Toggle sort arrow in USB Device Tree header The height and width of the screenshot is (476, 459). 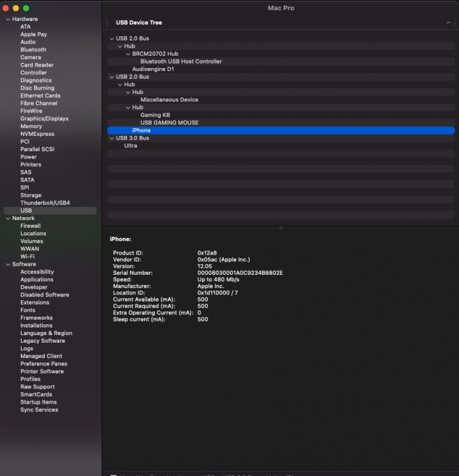pyautogui.click(x=448, y=23)
